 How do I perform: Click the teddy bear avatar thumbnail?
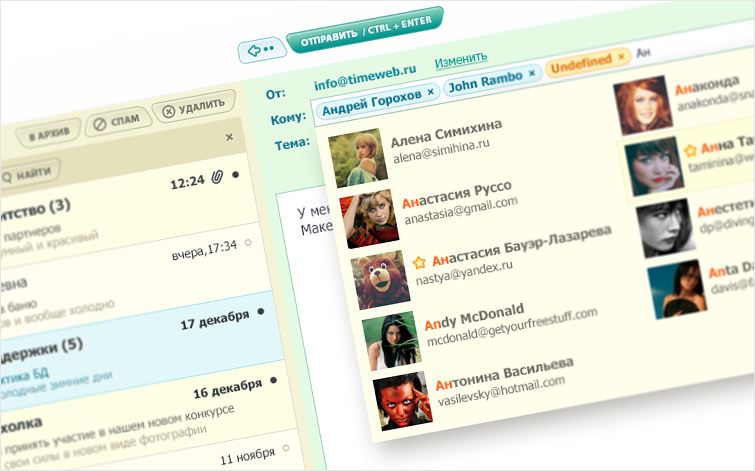(x=380, y=279)
